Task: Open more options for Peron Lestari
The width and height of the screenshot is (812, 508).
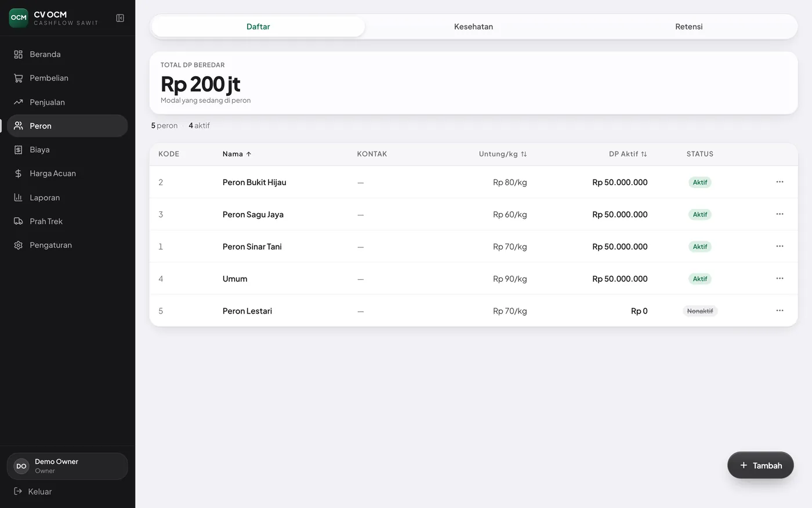Action: click(780, 311)
